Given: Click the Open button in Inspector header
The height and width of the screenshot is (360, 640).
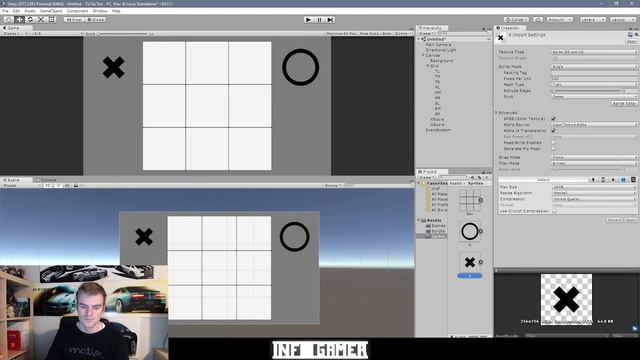Looking at the screenshot, I should pyautogui.click(x=631, y=41).
